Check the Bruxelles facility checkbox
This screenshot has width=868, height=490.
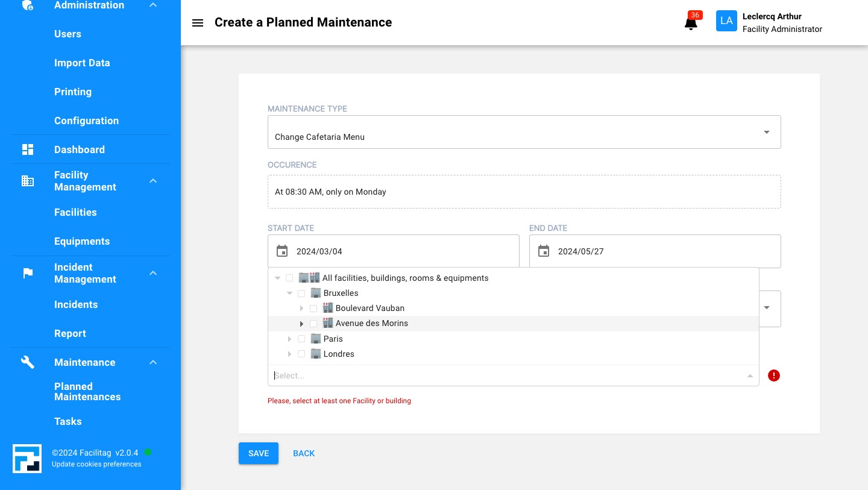click(x=301, y=294)
